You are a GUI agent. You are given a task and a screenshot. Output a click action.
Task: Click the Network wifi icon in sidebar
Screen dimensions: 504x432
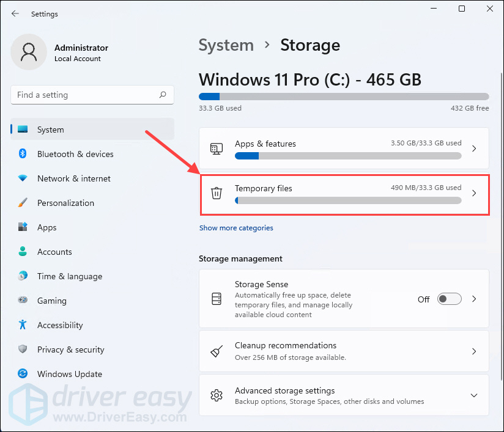(x=23, y=178)
